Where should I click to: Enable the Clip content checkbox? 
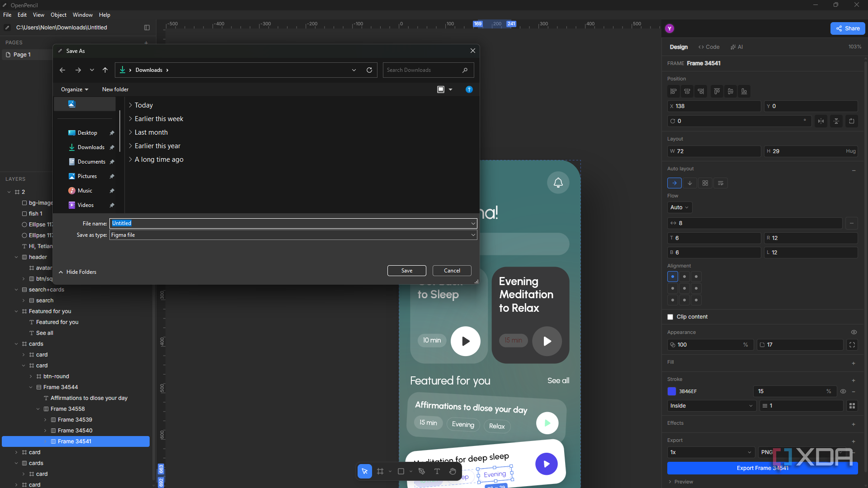click(670, 317)
